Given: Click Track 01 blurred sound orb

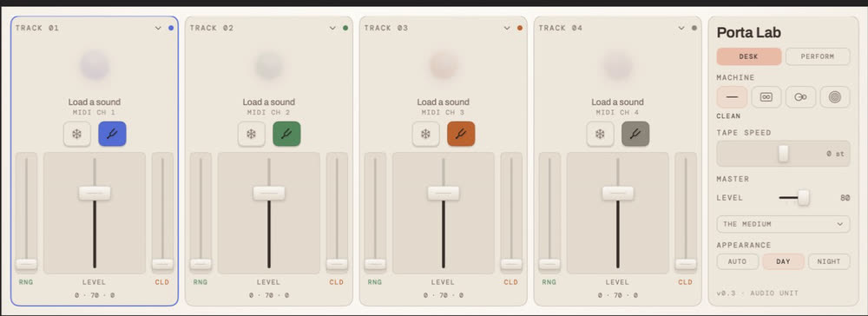Looking at the screenshot, I should [x=95, y=65].
